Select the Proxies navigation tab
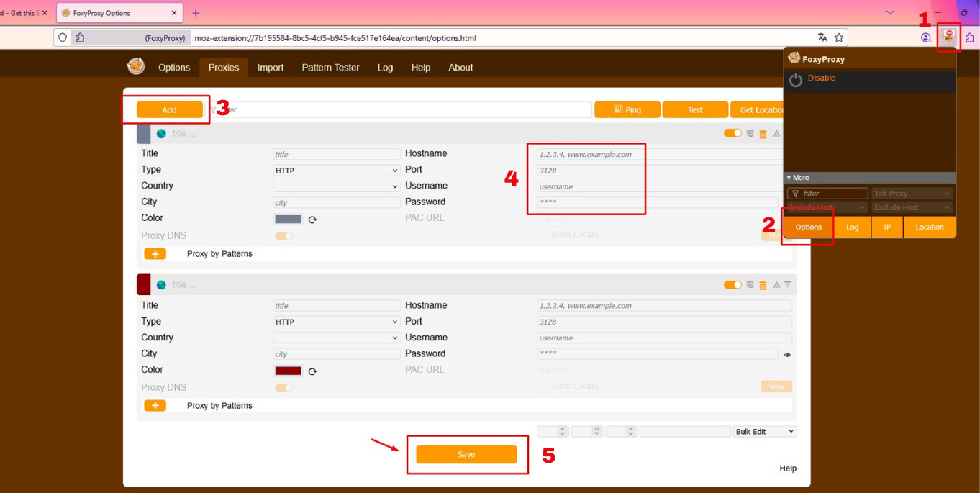This screenshot has height=493, width=980. (224, 68)
